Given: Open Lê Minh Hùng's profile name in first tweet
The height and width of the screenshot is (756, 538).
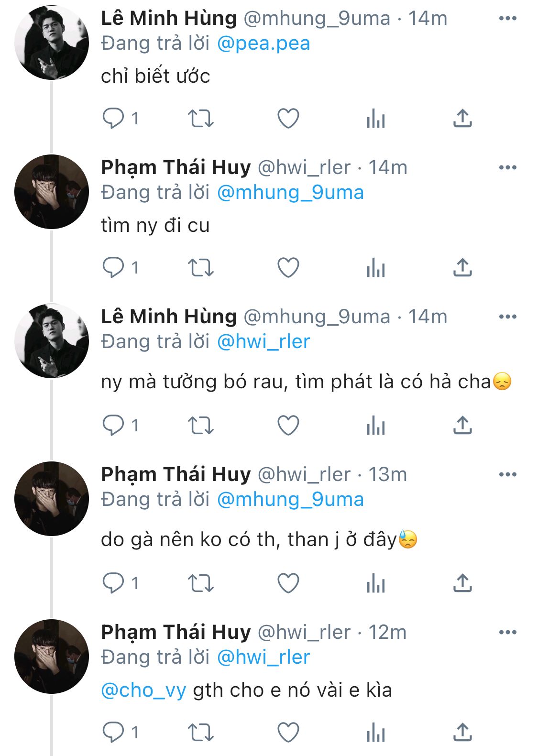Looking at the screenshot, I should tap(169, 19).
